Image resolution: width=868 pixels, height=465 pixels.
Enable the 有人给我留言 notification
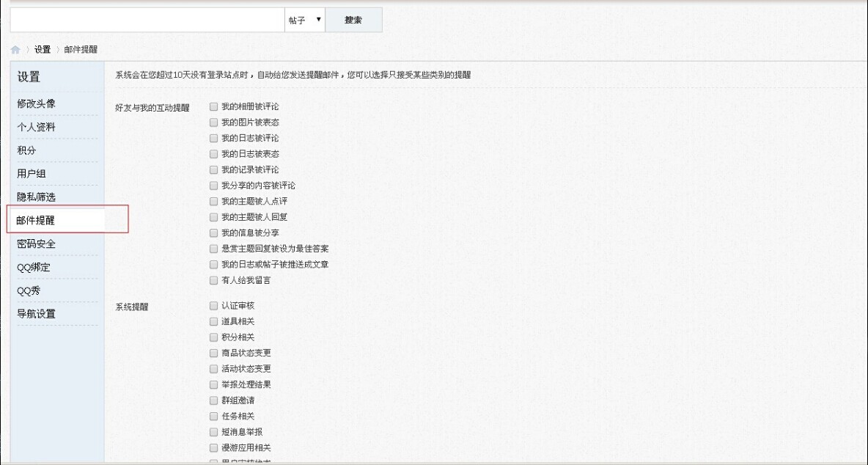[213, 280]
